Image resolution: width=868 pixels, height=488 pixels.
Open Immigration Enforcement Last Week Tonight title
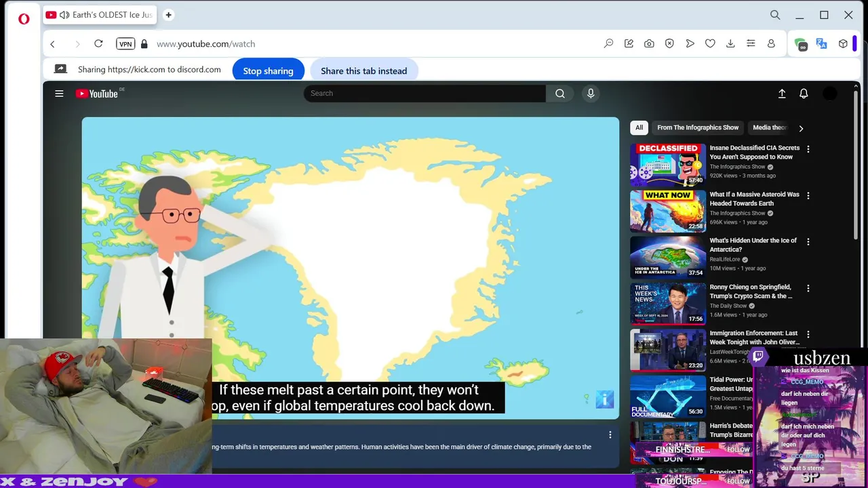pyautogui.click(x=754, y=338)
